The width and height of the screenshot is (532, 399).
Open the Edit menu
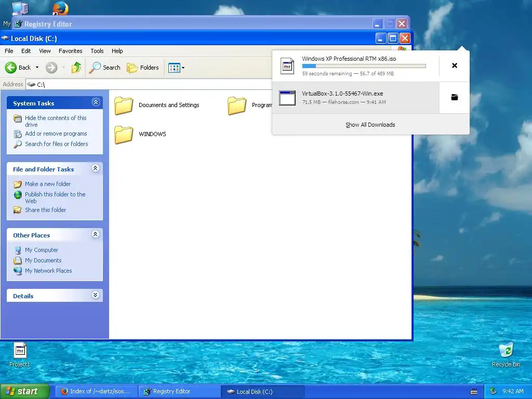point(26,51)
